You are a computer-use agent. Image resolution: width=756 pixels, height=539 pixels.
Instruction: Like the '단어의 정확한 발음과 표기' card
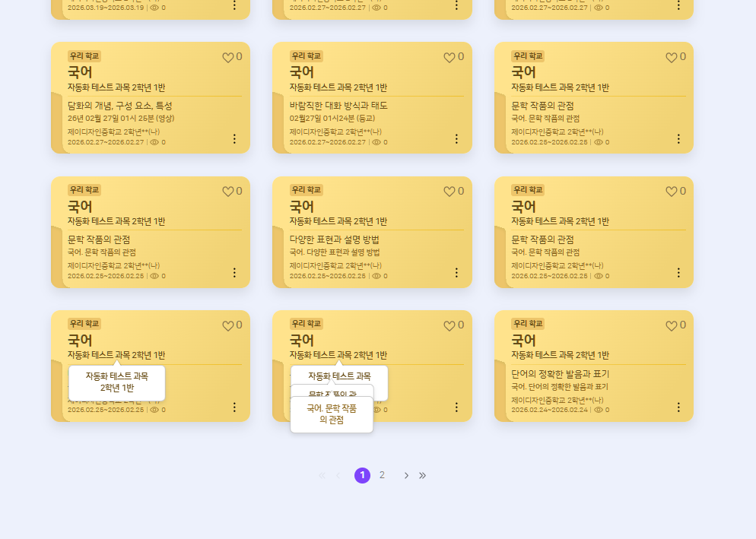tap(671, 326)
